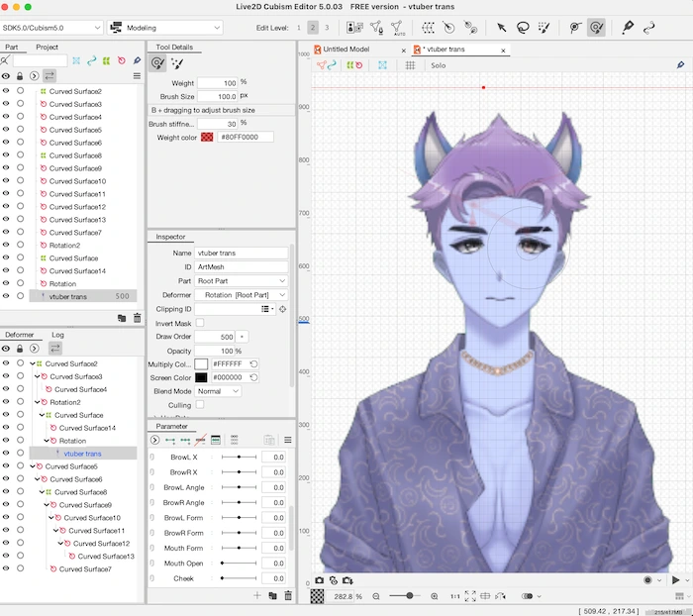The height and width of the screenshot is (616, 693).
Task: Click the Name field containing vtuber trans
Action: [x=242, y=253]
